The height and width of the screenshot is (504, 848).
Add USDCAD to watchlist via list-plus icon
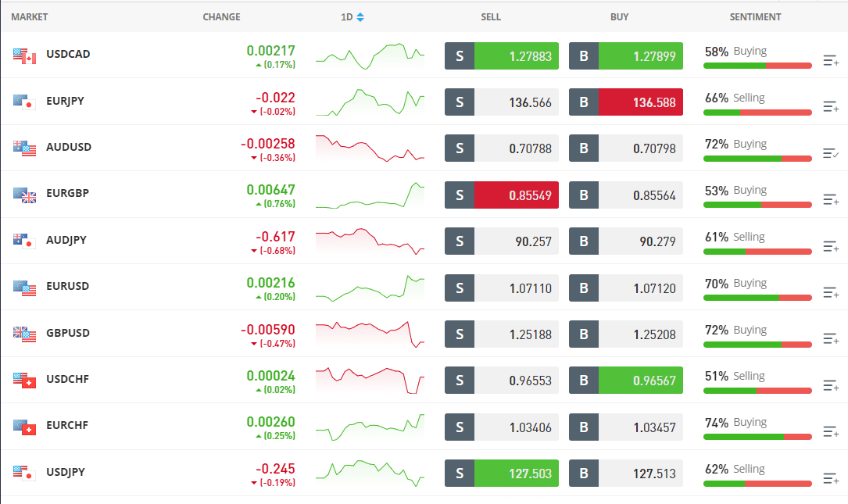click(x=831, y=60)
